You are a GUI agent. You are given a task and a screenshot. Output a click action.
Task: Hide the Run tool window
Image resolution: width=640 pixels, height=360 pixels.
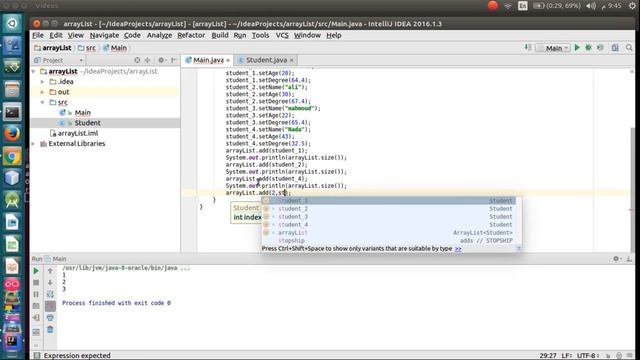tap(629, 259)
